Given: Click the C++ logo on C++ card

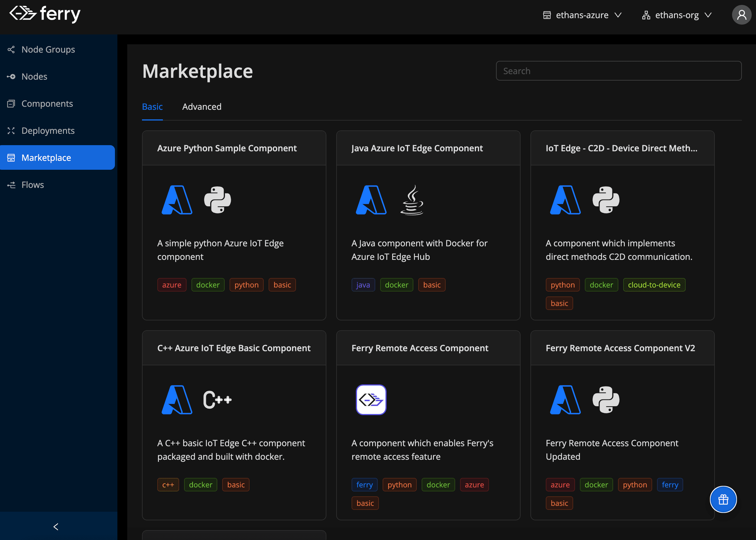Looking at the screenshot, I should pyautogui.click(x=217, y=400).
